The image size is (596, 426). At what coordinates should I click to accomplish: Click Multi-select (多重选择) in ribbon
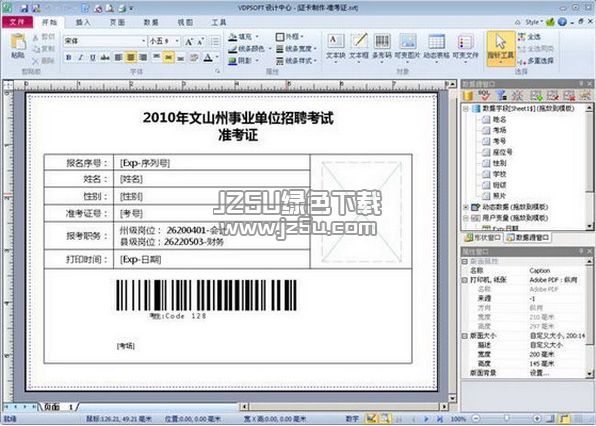coord(536,60)
